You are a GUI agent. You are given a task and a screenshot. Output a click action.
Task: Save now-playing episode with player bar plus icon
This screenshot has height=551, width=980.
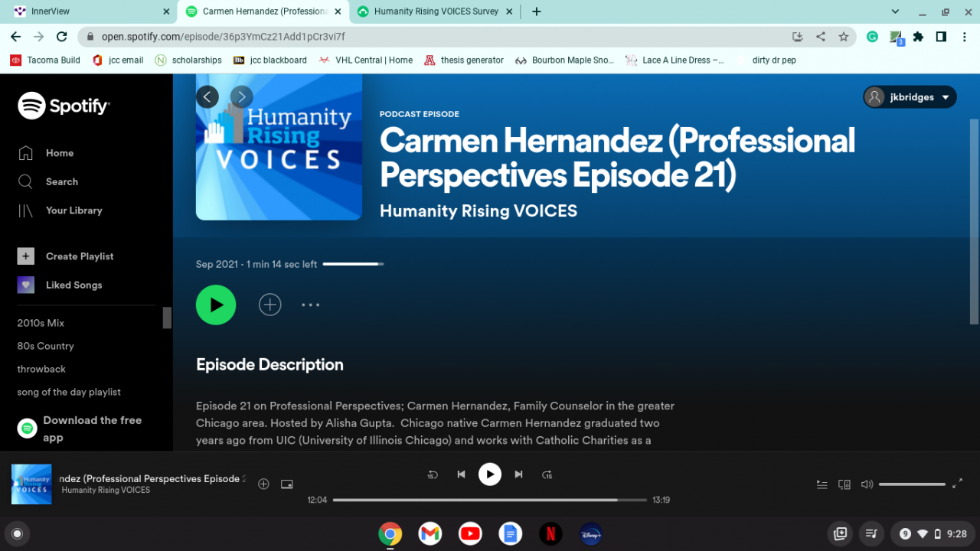click(263, 484)
